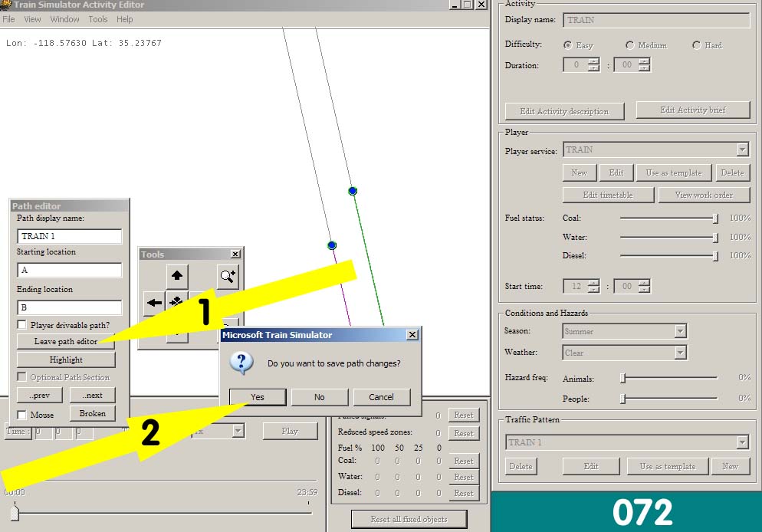The image size is (762, 532).
Task: Select Medium difficulty
Action: (630, 45)
